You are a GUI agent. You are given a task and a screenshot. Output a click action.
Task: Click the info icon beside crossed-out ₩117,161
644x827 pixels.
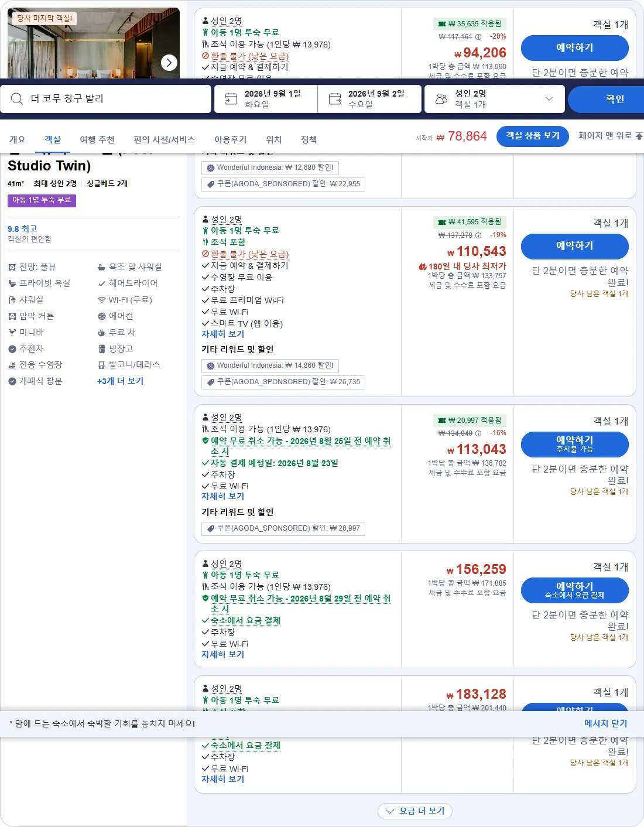[x=478, y=37]
